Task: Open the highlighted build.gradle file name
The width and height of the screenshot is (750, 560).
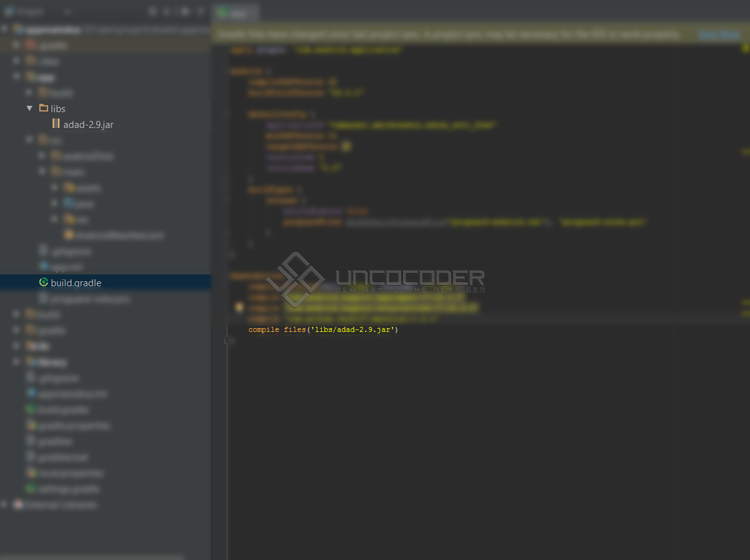Action: click(x=76, y=283)
